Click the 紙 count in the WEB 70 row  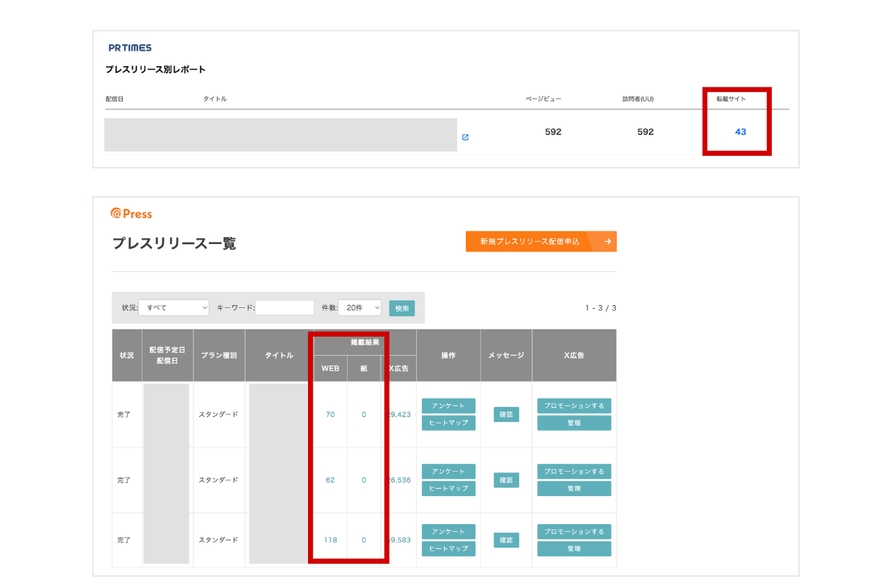[x=364, y=415]
